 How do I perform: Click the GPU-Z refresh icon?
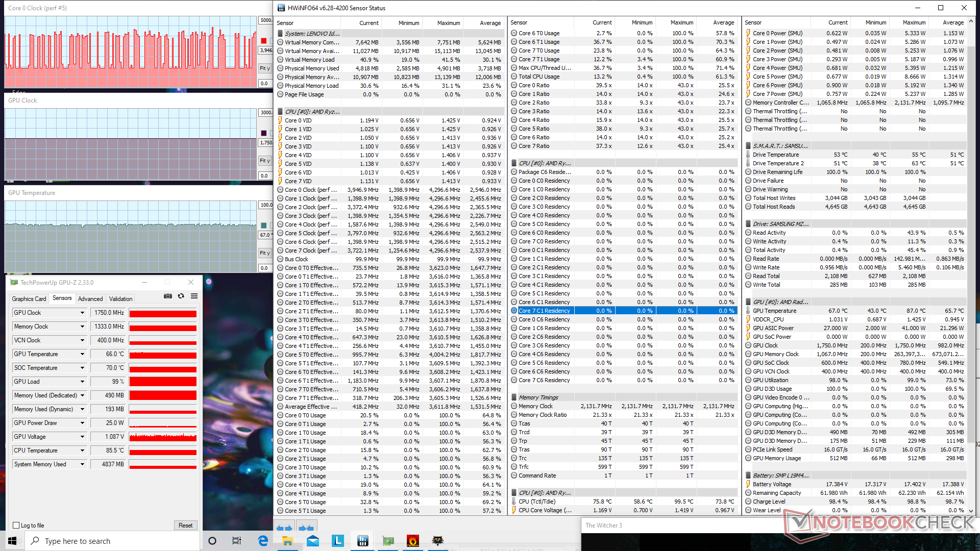[181, 296]
